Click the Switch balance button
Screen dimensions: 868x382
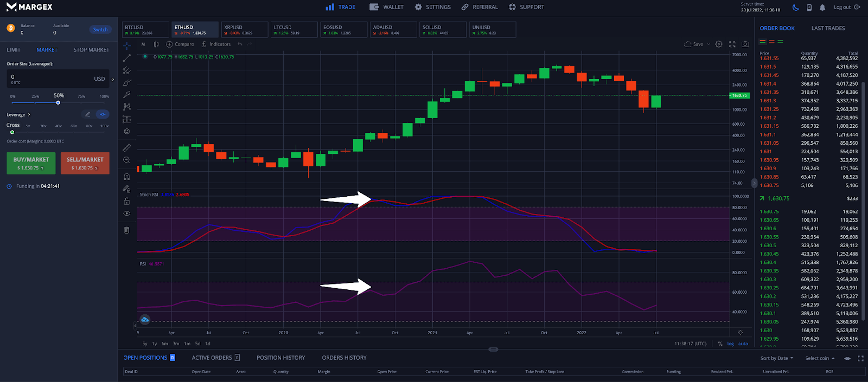[100, 30]
